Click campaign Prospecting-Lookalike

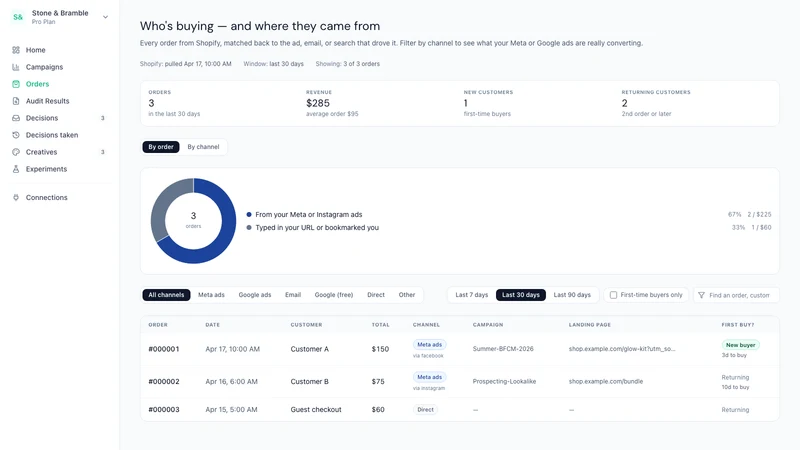(x=504, y=382)
